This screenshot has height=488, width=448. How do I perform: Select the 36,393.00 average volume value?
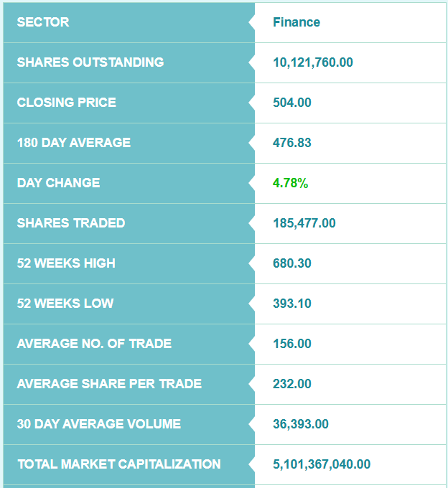301,424
